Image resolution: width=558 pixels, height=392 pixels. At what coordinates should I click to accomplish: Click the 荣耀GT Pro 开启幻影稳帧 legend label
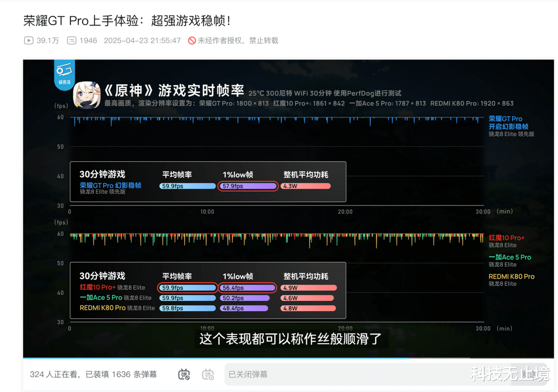[509, 123]
